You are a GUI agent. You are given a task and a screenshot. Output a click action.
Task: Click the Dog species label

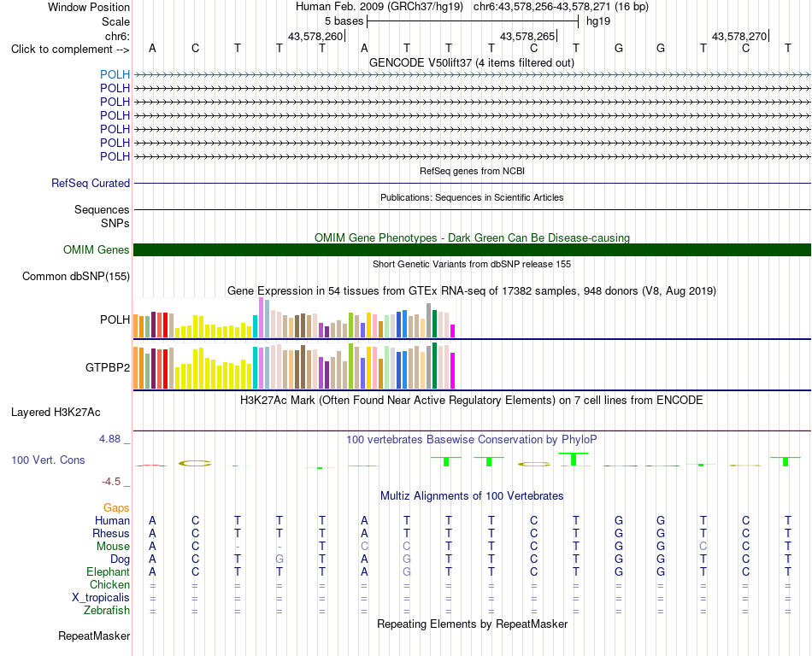[x=121, y=559]
